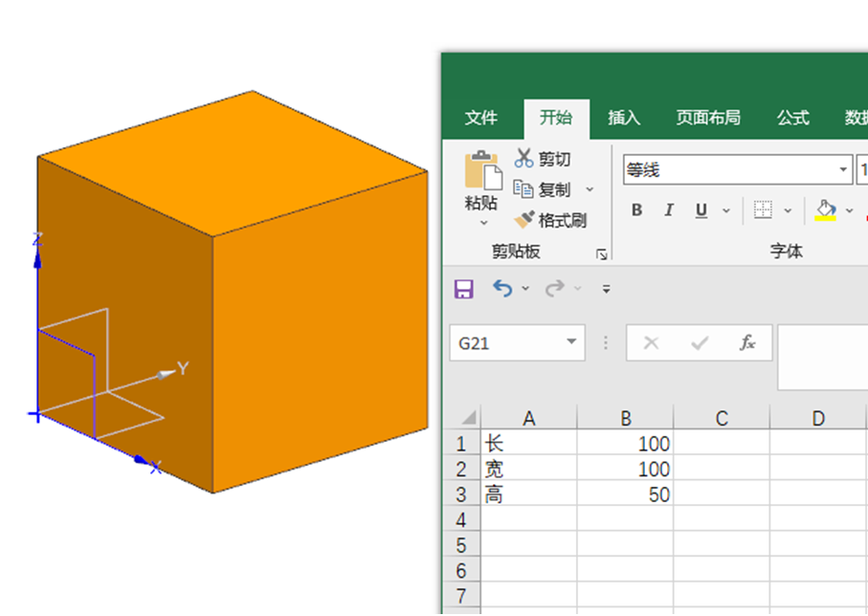Click cell A1 containing 长

pyautogui.click(x=528, y=443)
